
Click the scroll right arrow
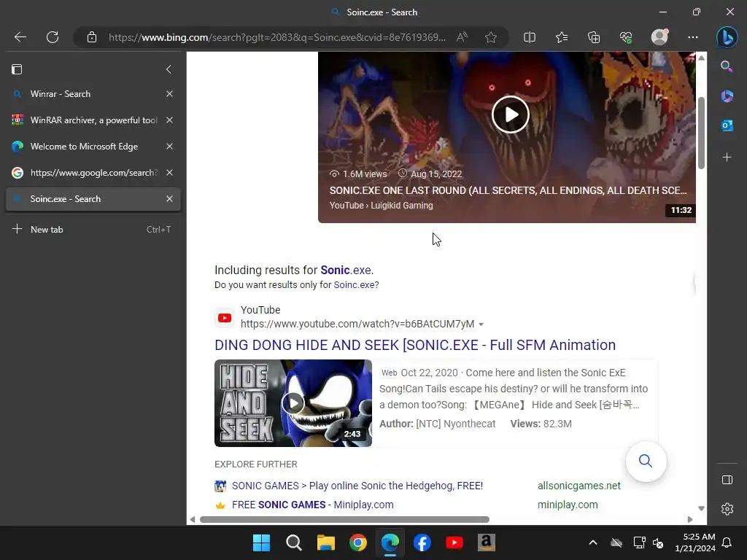[690, 519]
